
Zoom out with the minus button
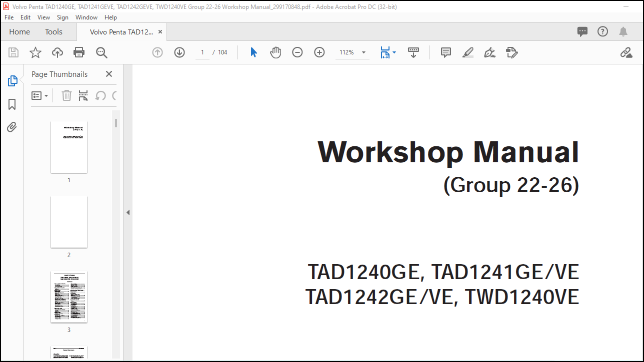297,52
